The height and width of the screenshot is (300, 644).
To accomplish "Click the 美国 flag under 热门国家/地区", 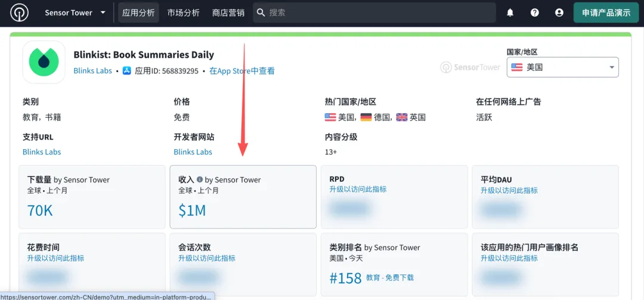I will [330, 117].
